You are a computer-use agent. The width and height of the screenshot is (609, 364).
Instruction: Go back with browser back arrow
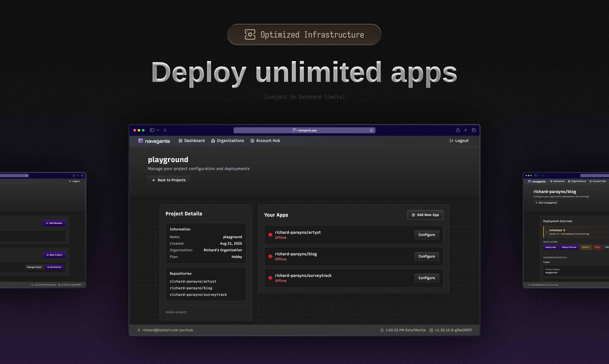pos(165,130)
